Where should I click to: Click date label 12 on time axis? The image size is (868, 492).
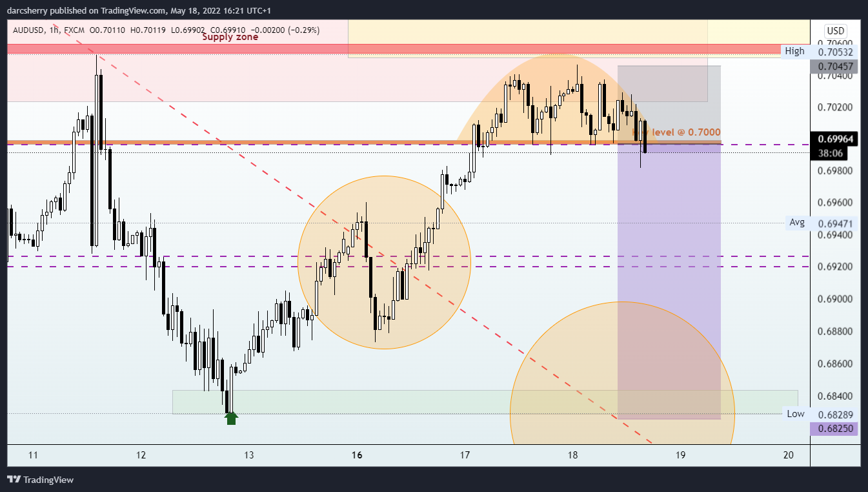click(x=141, y=455)
